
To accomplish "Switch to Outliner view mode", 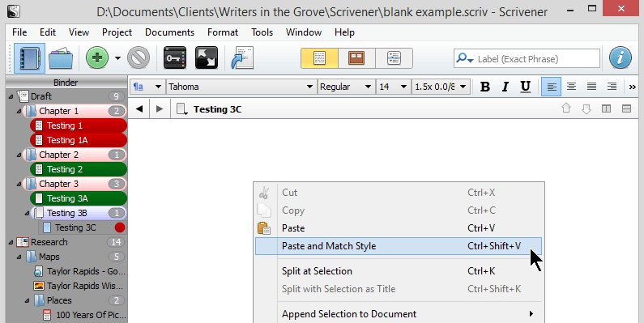I will pyautogui.click(x=394, y=58).
